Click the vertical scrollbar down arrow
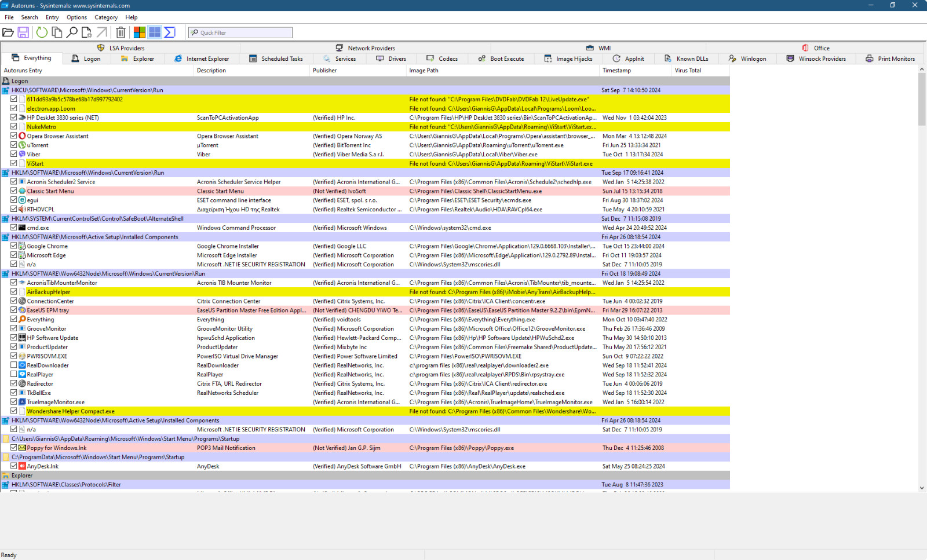The width and height of the screenshot is (927, 560). pyautogui.click(x=922, y=488)
